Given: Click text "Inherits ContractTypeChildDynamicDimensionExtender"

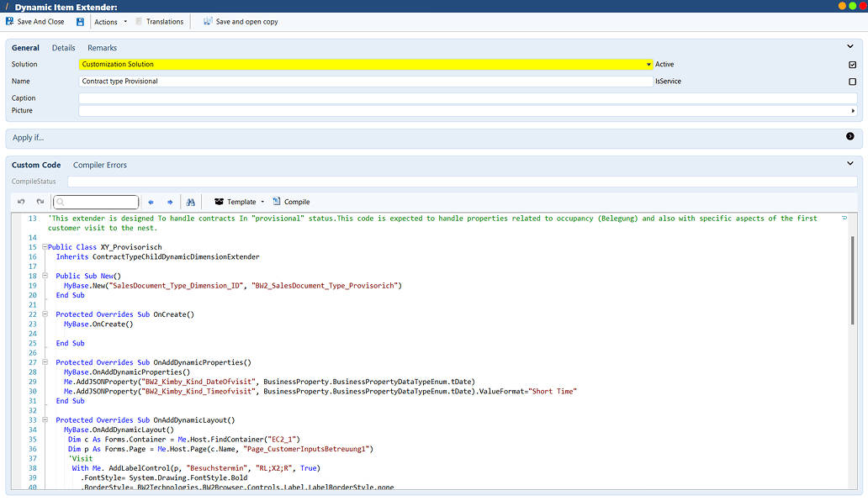Looking at the screenshot, I should [x=158, y=256].
